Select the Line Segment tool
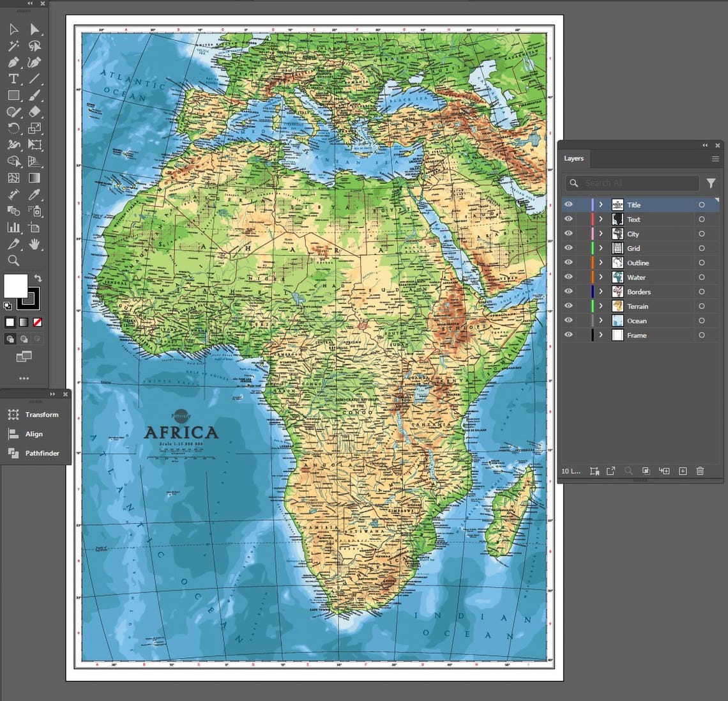The width and height of the screenshot is (728, 701). [x=34, y=79]
